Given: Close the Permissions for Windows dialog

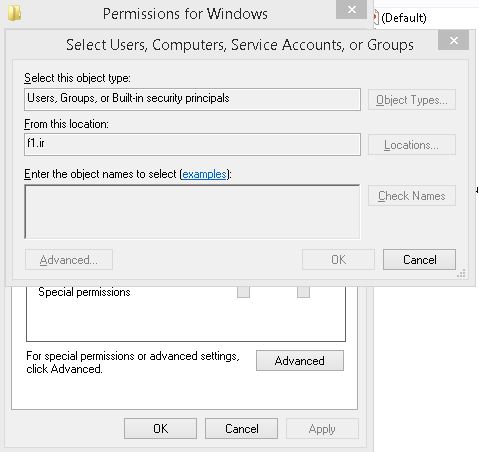Looking at the screenshot, I should pyautogui.click(x=351, y=9).
